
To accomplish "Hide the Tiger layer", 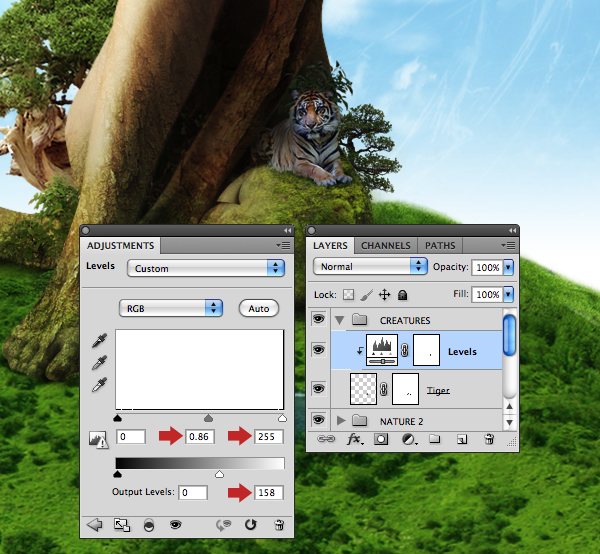I will 318,389.
